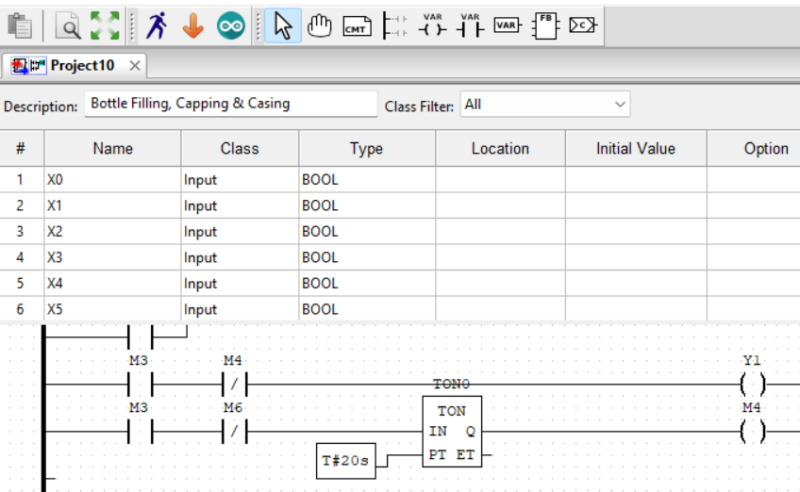Start PLC simulation with running man icon
This screenshot has width=800, height=492.
157,26
